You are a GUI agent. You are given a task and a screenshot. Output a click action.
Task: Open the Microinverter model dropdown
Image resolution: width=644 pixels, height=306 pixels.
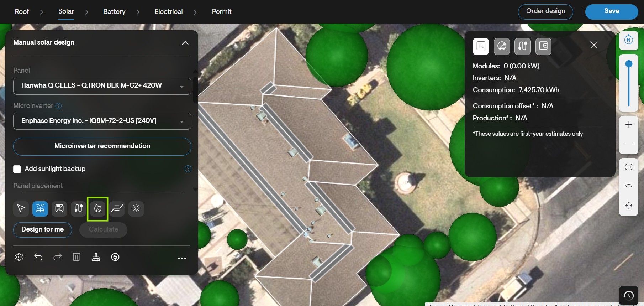tap(102, 121)
